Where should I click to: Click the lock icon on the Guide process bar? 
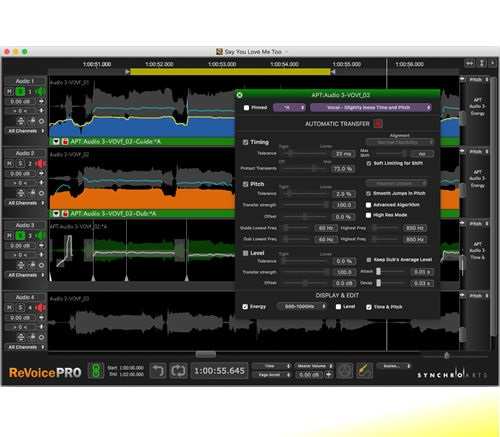coord(65,142)
